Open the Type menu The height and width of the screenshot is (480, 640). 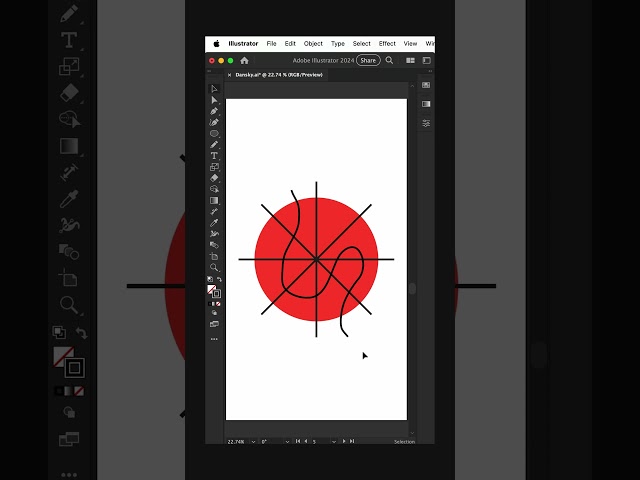coord(338,44)
